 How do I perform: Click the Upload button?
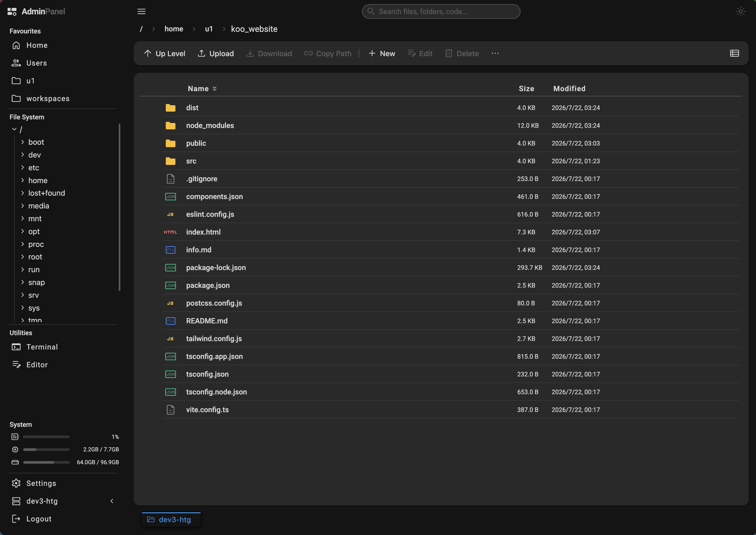coord(216,53)
